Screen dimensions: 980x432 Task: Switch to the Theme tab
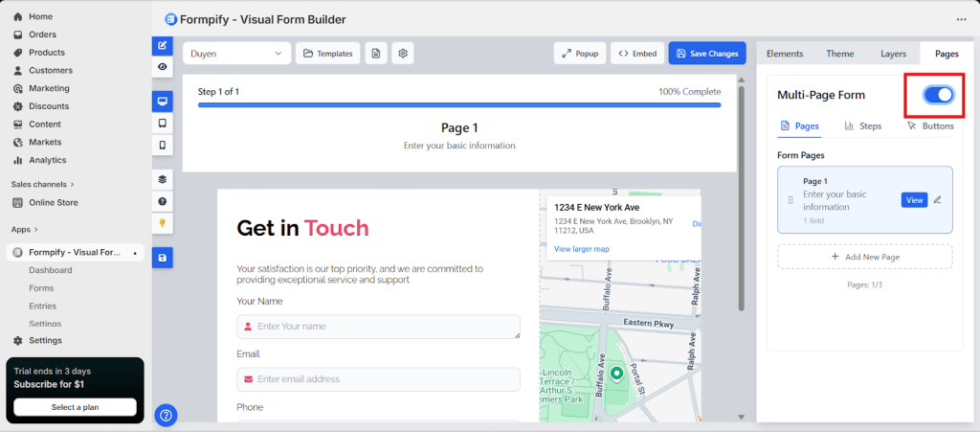tap(840, 54)
